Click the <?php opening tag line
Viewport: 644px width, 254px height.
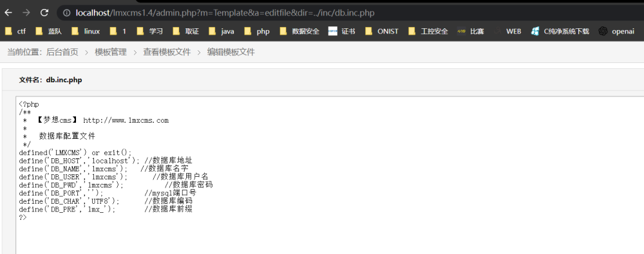pos(29,104)
